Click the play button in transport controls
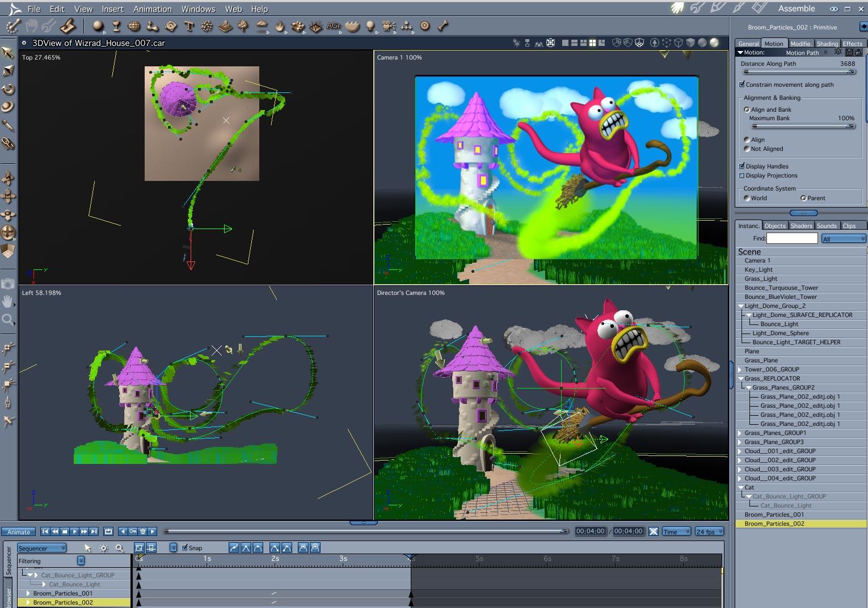 coord(74,531)
